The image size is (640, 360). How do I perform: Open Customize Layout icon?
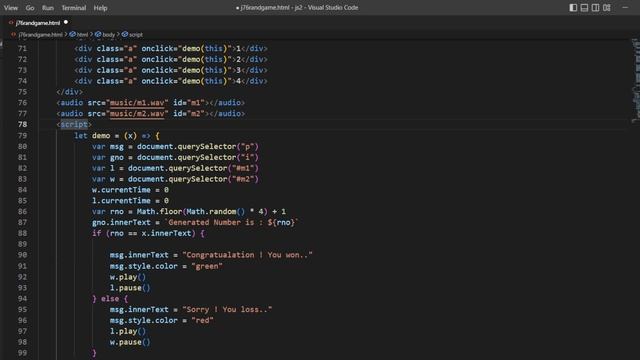click(x=607, y=8)
